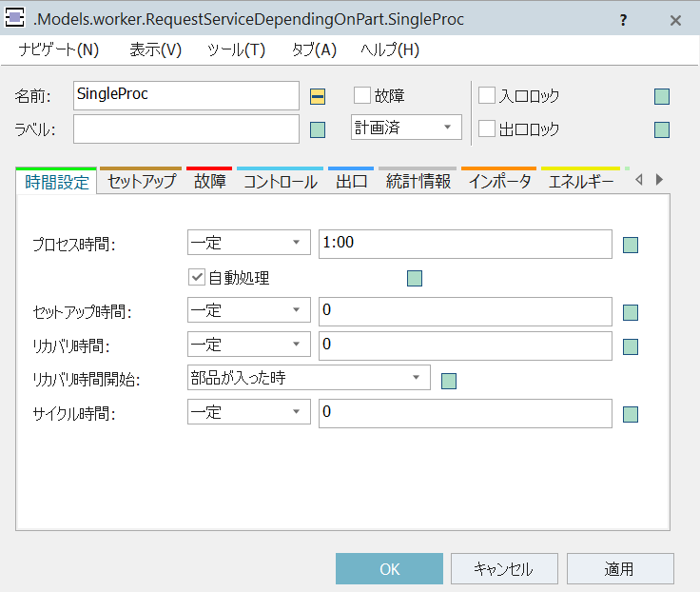Show more tabs with right arrow
700x592 pixels.
[x=659, y=180]
